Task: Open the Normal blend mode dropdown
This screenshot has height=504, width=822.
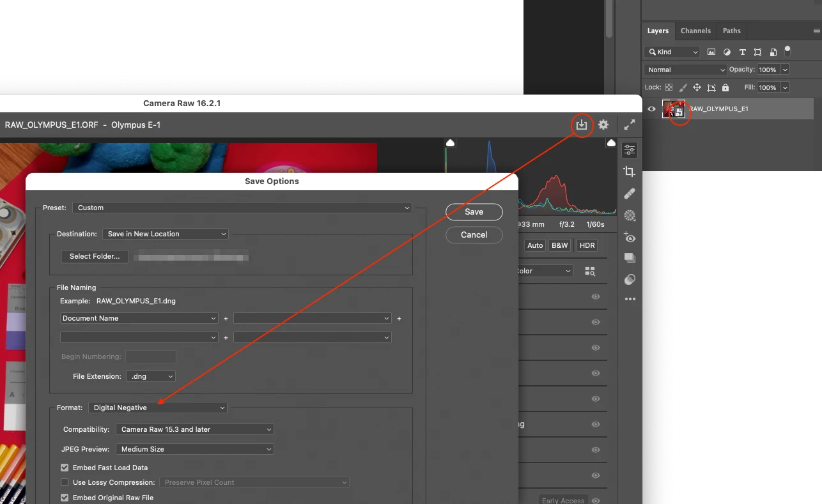Action: pos(685,70)
